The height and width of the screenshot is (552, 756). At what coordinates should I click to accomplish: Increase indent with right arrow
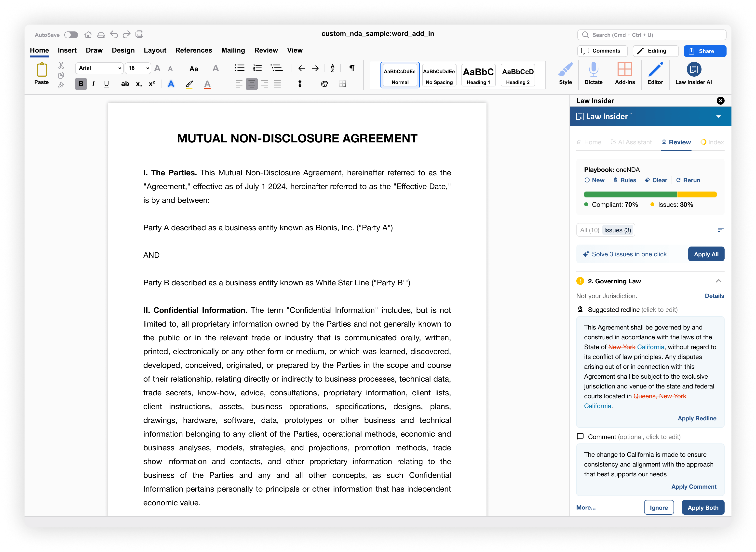point(315,69)
